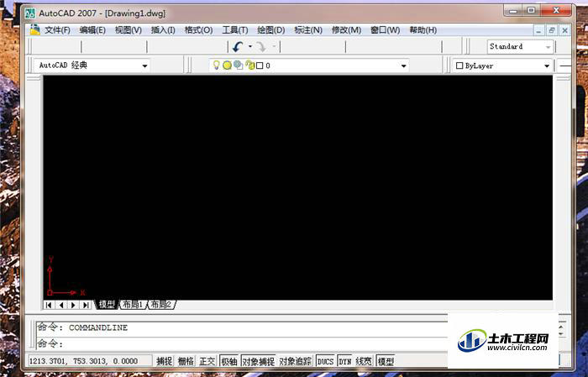Image resolution: width=588 pixels, height=377 pixels.
Task: Open the AutoCAD 经典 workspace dropdown
Action: tap(144, 66)
